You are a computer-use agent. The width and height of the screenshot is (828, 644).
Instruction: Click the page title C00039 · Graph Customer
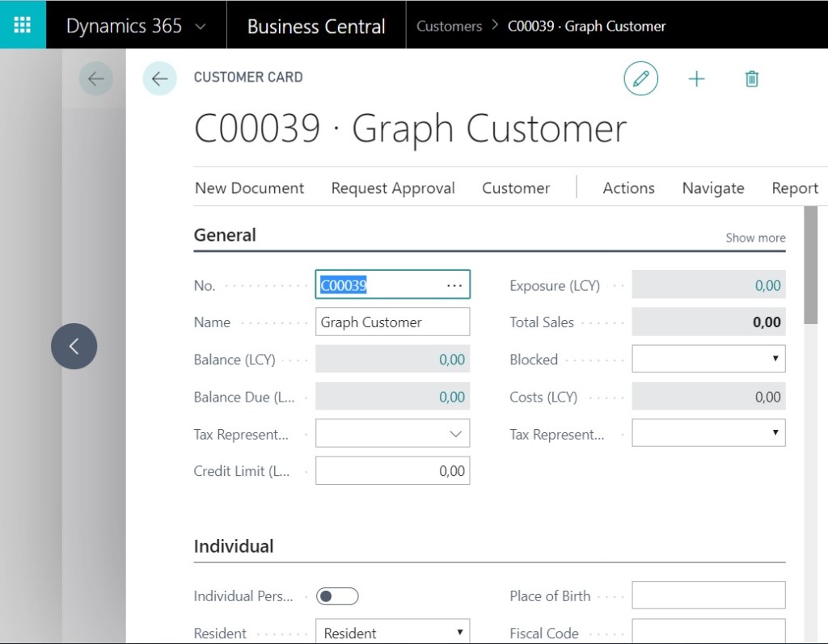click(410, 128)
